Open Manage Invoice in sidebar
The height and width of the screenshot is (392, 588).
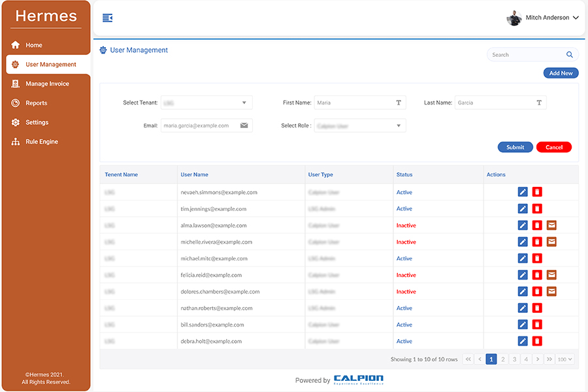point(47,84)
